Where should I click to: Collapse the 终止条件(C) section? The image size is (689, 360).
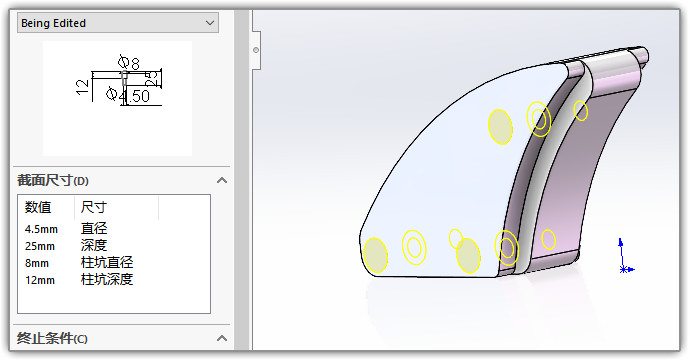[x=222, y=338]
